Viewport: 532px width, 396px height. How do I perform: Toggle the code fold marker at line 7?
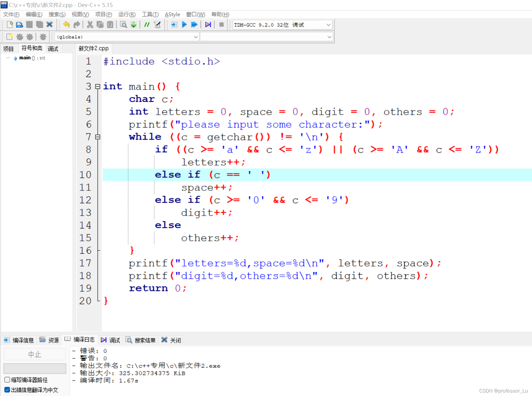98,137
